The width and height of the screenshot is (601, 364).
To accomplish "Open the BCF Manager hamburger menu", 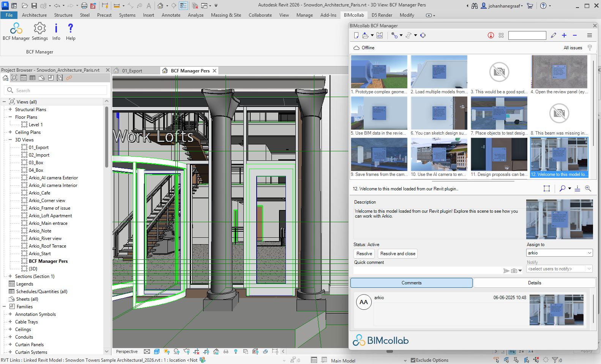I will (590, 35).
